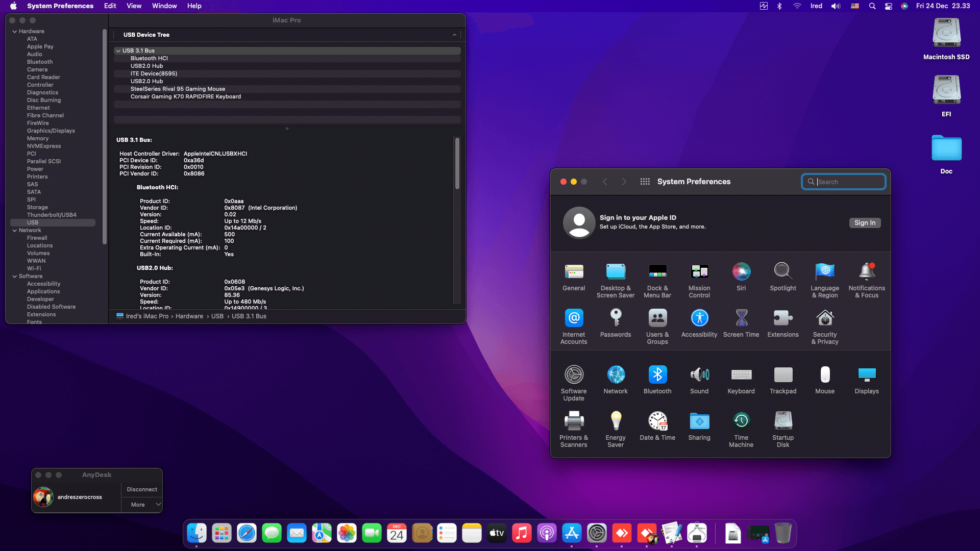Viewport: 980px width, 551px height.
Task: Open the Keyboard preferences pane
Action: click(741, 380)
